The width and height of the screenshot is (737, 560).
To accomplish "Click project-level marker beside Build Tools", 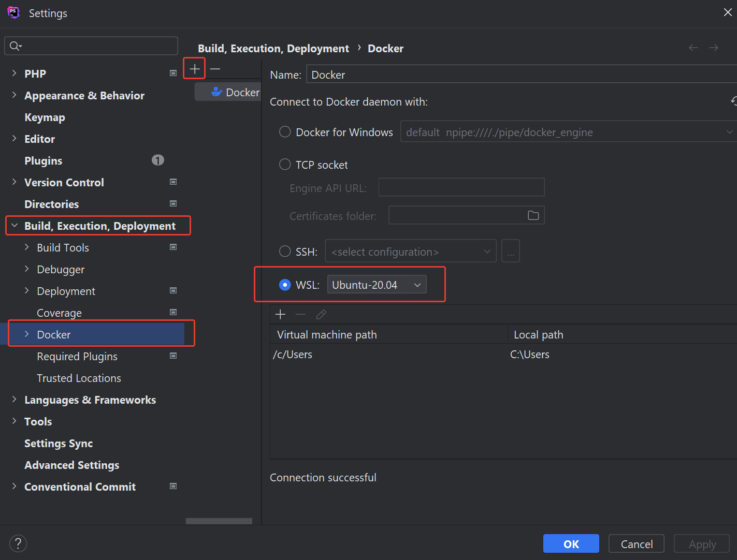I will (x=174, y=247).
